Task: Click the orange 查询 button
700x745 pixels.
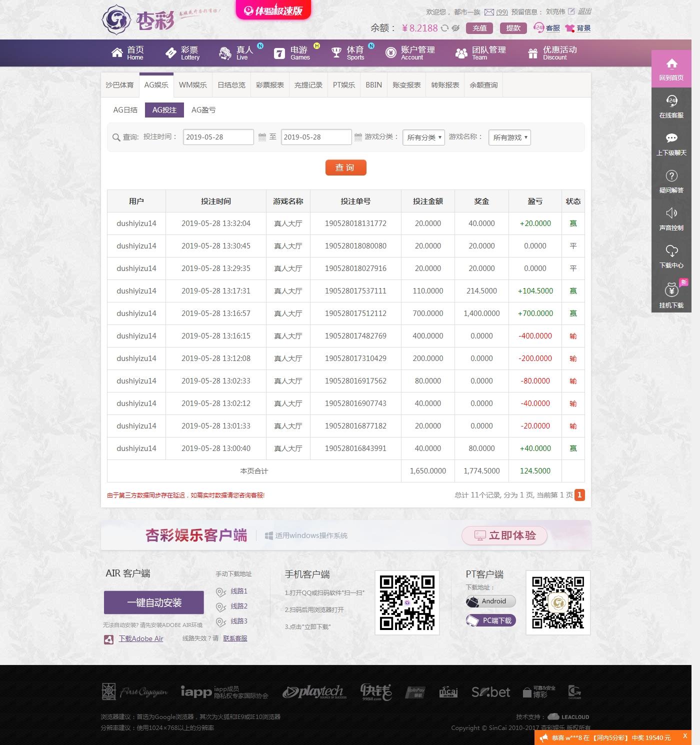Action: click(345, 167)
